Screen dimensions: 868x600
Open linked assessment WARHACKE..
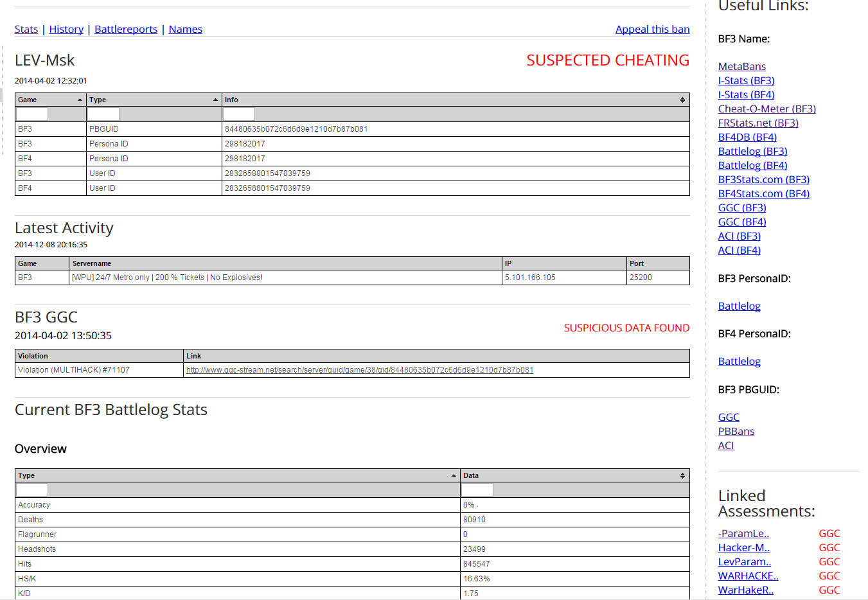coord(748,576)
